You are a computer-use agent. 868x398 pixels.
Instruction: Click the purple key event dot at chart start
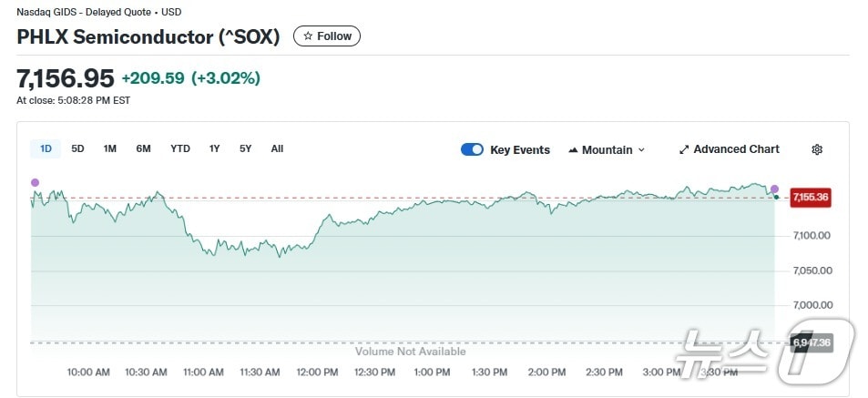point(35,182)
